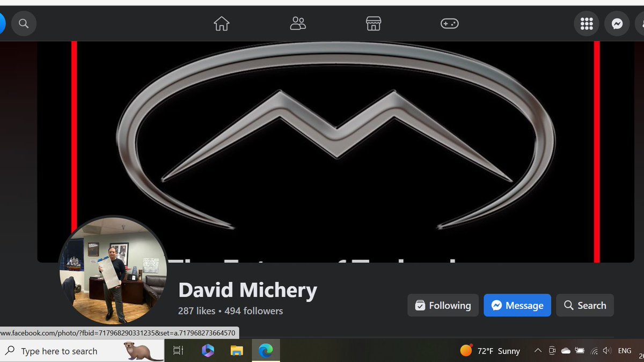Click the blue Message button
Screen dimensions: 644x362
[517, 305]
